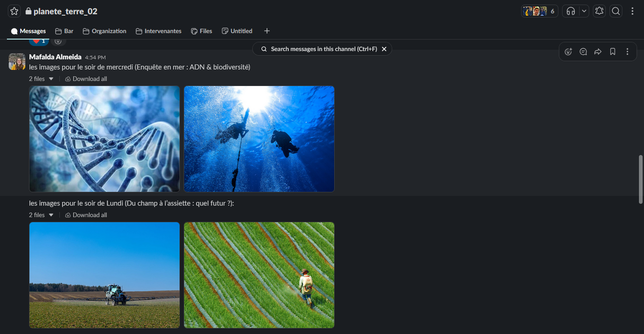Open the farmer in green rows image

tap(259, 275)
